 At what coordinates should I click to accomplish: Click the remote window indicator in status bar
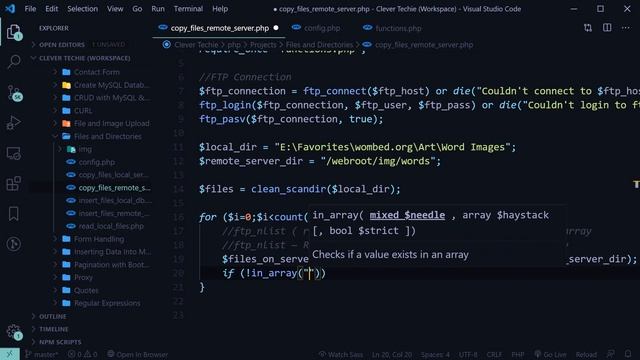(x=9, y=354)
